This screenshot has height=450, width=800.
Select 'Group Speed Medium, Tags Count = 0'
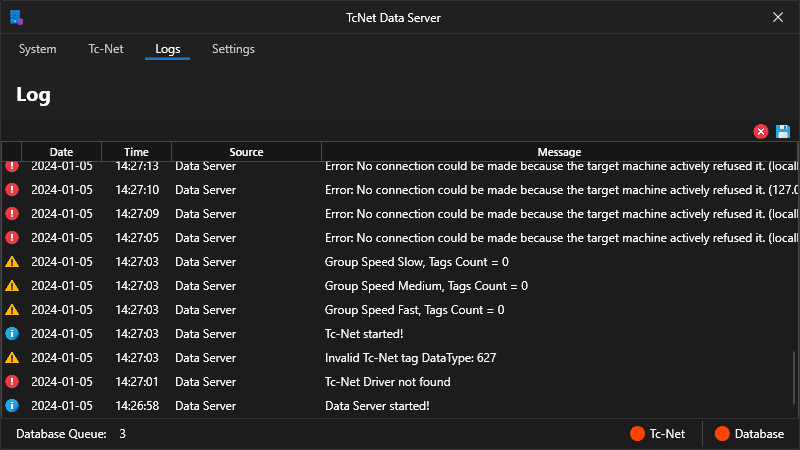click(426, 286)
